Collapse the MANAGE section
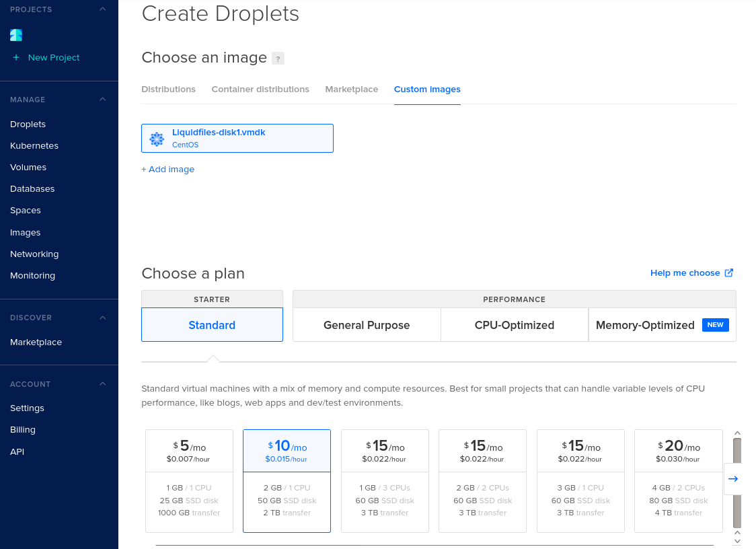 pyautogui.click(x=102, y=99)
